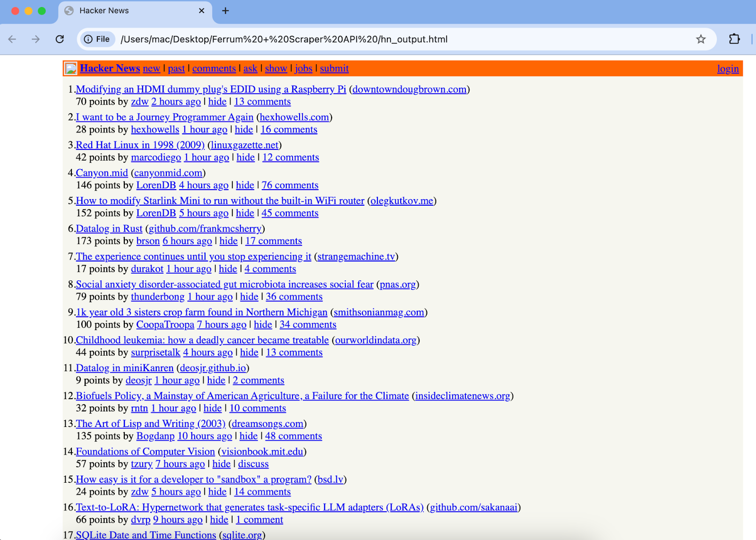View user dvrp profile

coord(141,520)
